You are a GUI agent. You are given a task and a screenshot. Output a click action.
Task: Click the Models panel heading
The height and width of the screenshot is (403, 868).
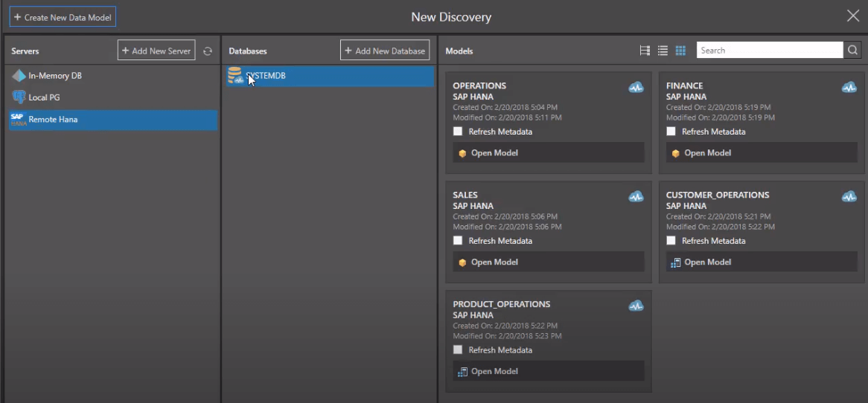[x=459, y=51]
